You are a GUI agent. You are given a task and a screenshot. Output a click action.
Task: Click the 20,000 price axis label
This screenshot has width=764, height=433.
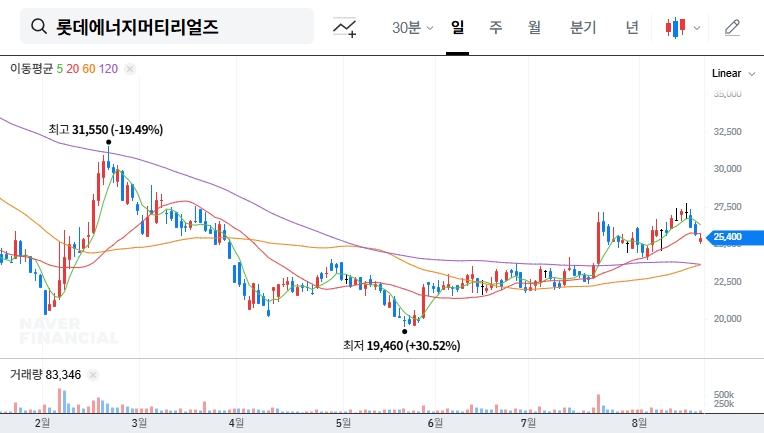coord(727,319)
